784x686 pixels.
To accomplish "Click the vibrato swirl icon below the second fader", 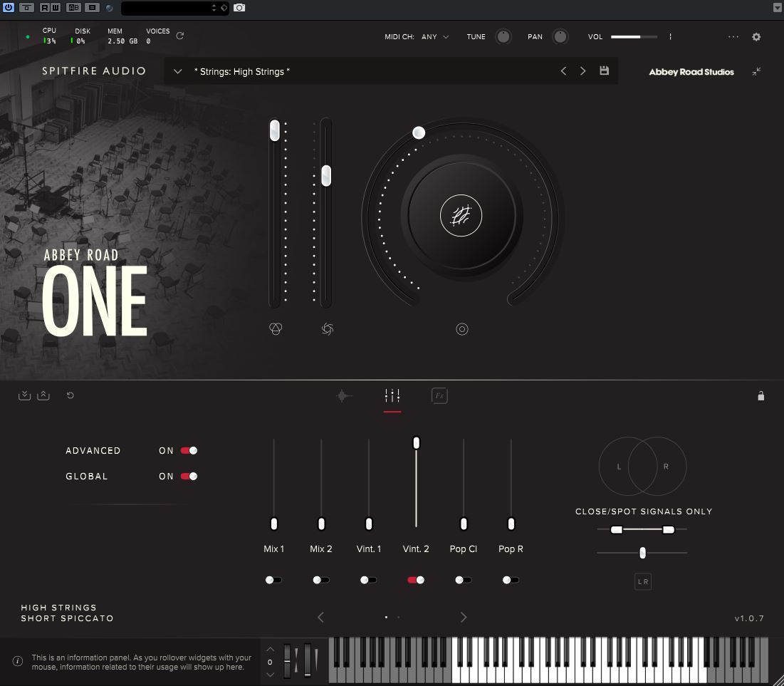I will tap(326, 328).
